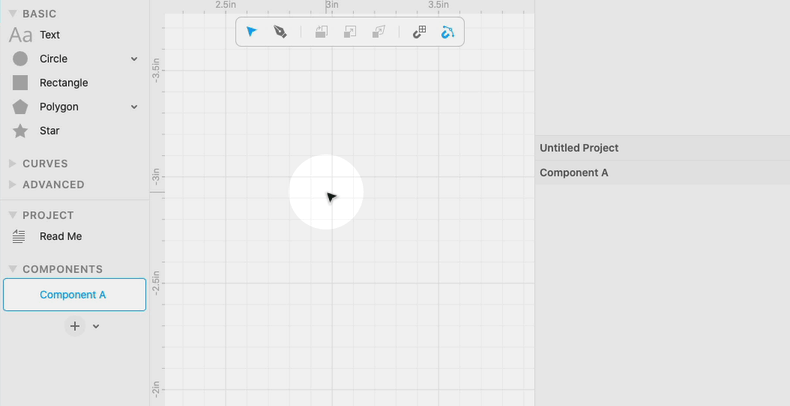The image size is (790, 406).
Task: Click the Text label in BASIC
Action: coord(50,35)
